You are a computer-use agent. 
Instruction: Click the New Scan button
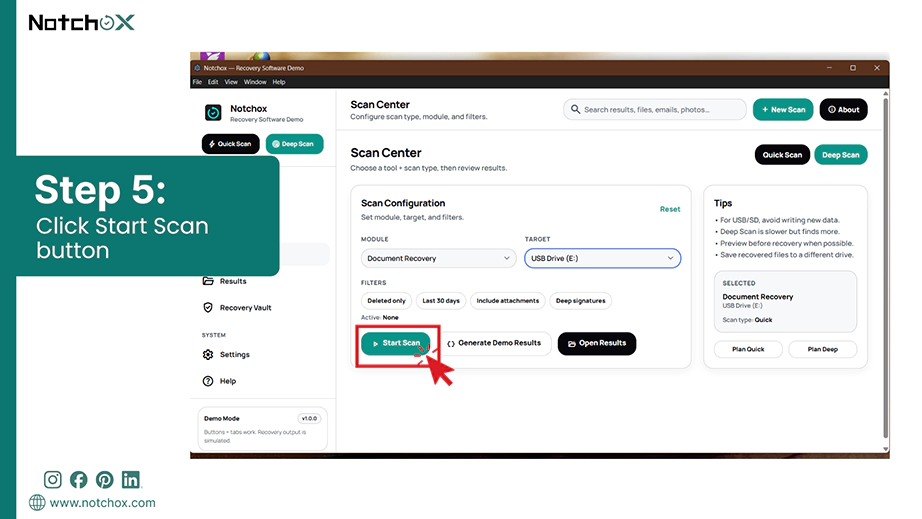783,109
